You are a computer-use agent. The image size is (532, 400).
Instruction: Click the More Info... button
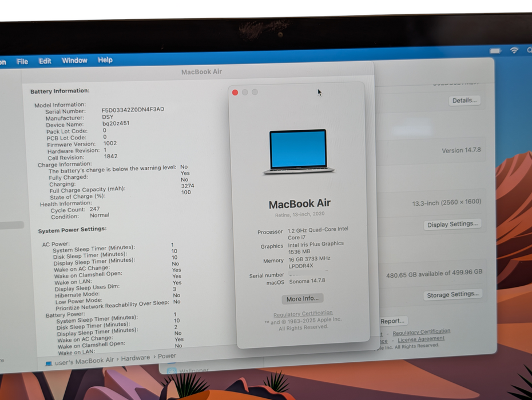point(302,299)
